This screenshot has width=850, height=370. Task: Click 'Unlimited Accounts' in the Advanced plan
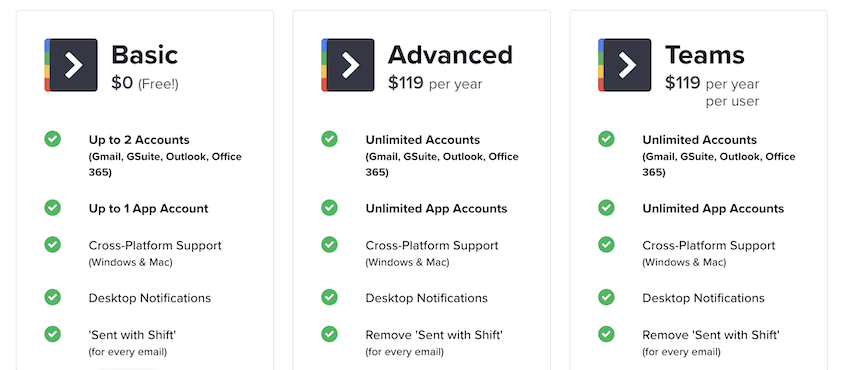pyautogui.click(x=423, y=140)
